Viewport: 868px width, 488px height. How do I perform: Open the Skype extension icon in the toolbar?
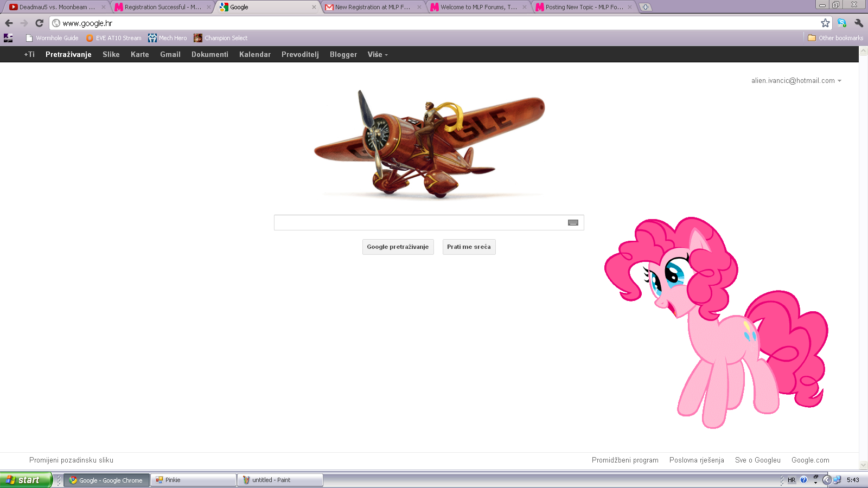[842, 23]
